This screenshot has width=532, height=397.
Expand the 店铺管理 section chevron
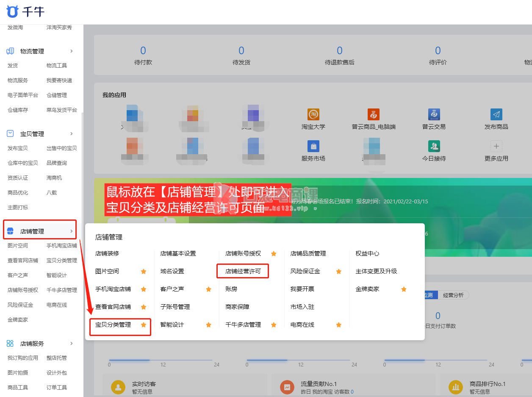coord(72,231)
